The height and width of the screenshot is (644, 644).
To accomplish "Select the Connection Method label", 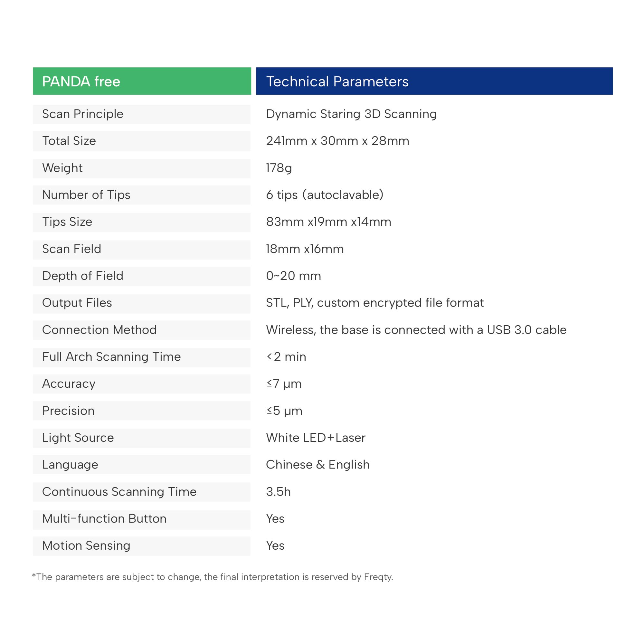I will (x=99, y=330).
